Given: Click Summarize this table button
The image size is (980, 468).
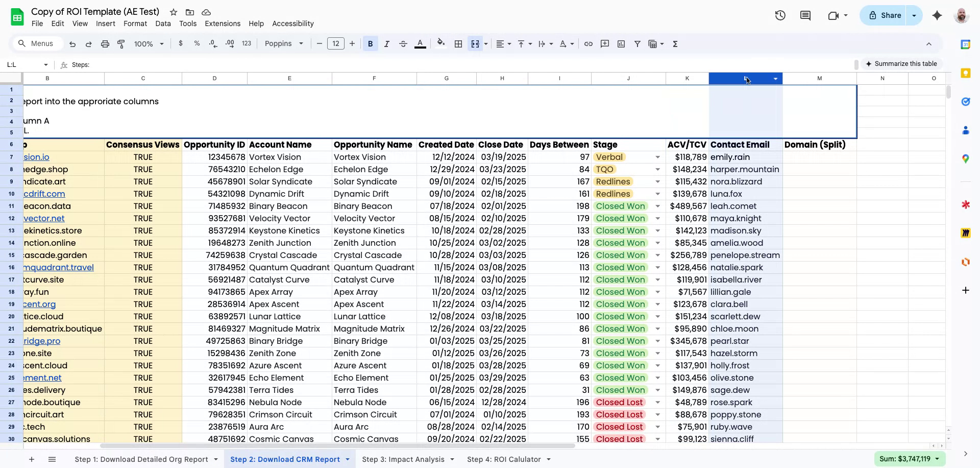Looking at the screenshot, I should (x=901, y=64).
